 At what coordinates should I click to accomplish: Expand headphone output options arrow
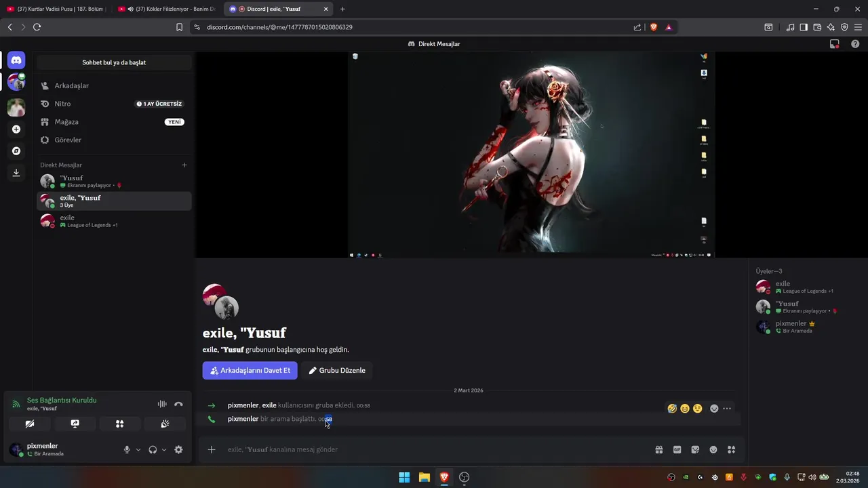(x=163, y=449)
